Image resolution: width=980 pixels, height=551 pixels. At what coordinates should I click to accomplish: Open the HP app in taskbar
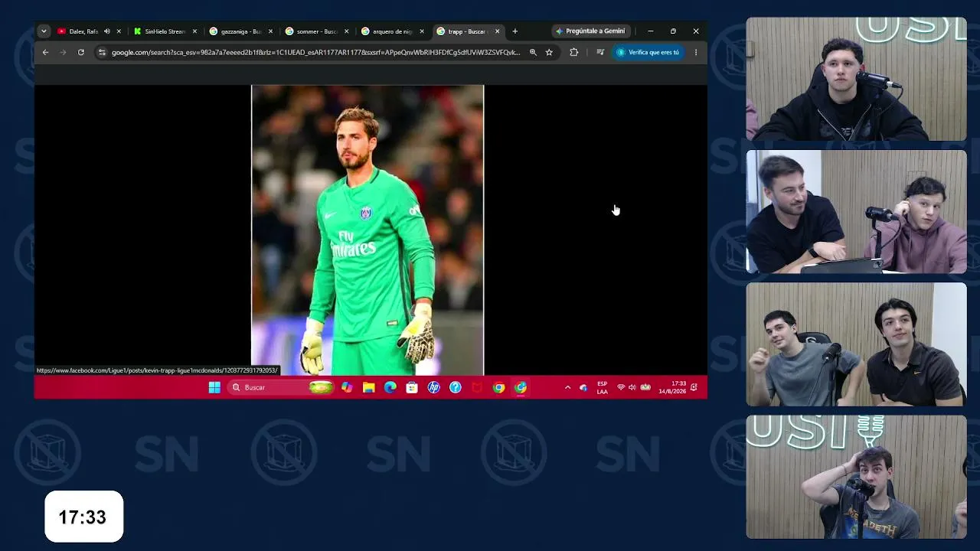click(433, 387)
